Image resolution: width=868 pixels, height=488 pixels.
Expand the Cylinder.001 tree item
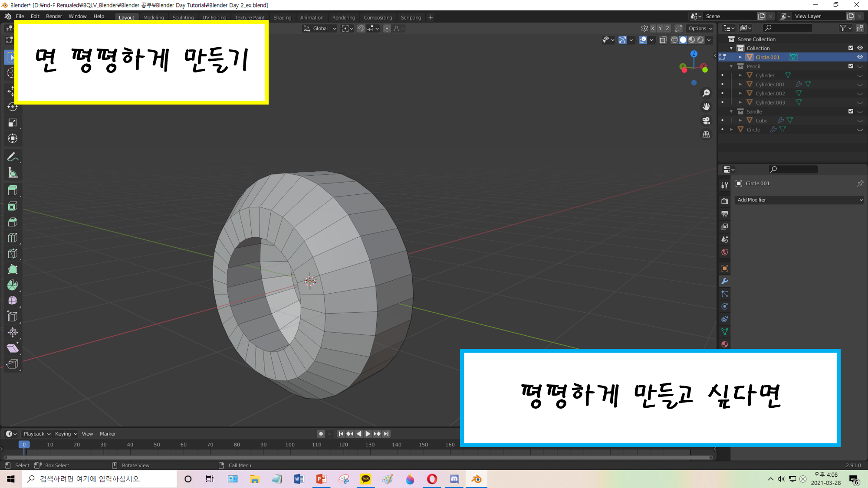tap(740, 85)
